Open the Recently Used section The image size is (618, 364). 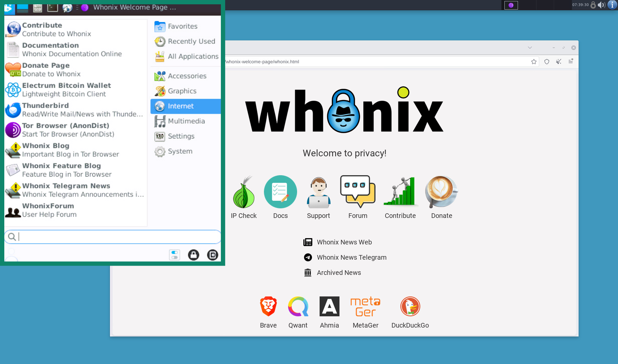[x=191, y=41]
